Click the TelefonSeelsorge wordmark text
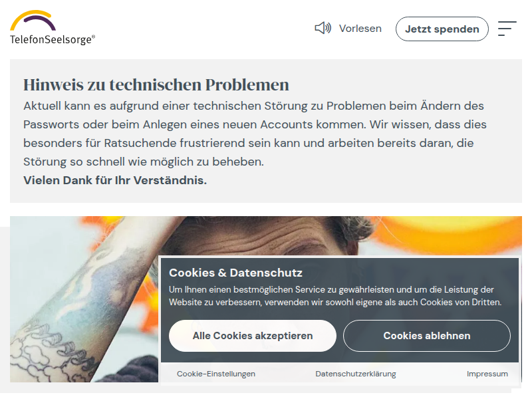 point(51,40)
